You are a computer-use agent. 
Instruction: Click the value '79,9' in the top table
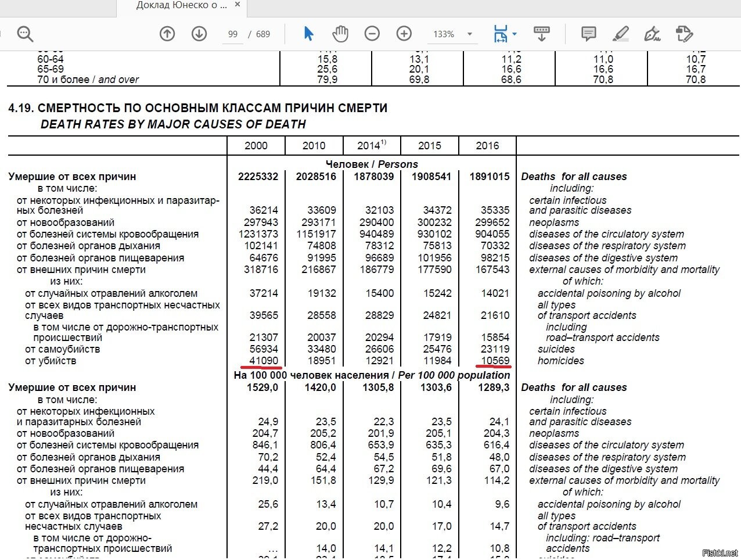(x=328, y=80)
